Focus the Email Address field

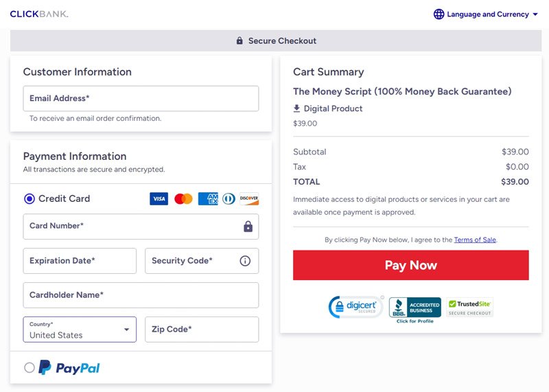(141, 99)
